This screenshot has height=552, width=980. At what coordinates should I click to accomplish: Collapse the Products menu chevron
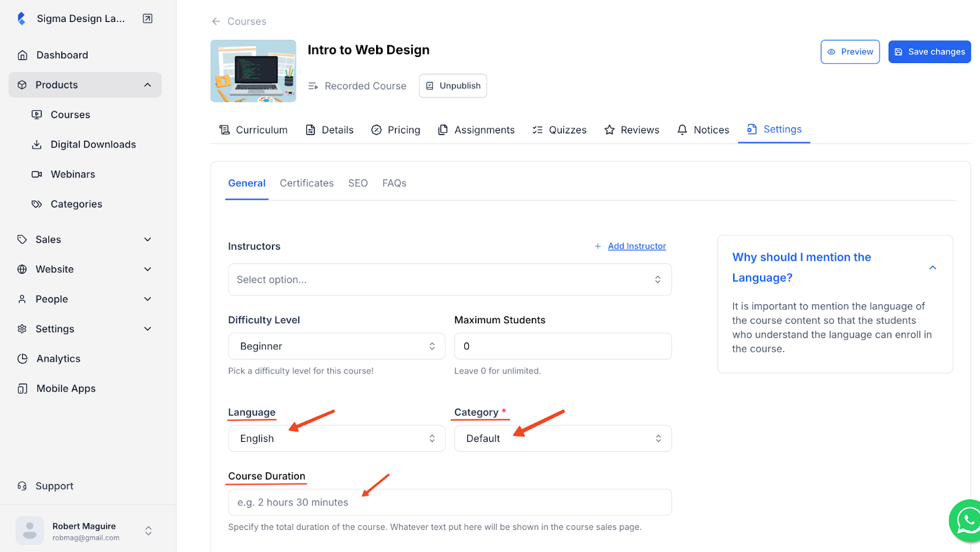[x=148, y=85]
